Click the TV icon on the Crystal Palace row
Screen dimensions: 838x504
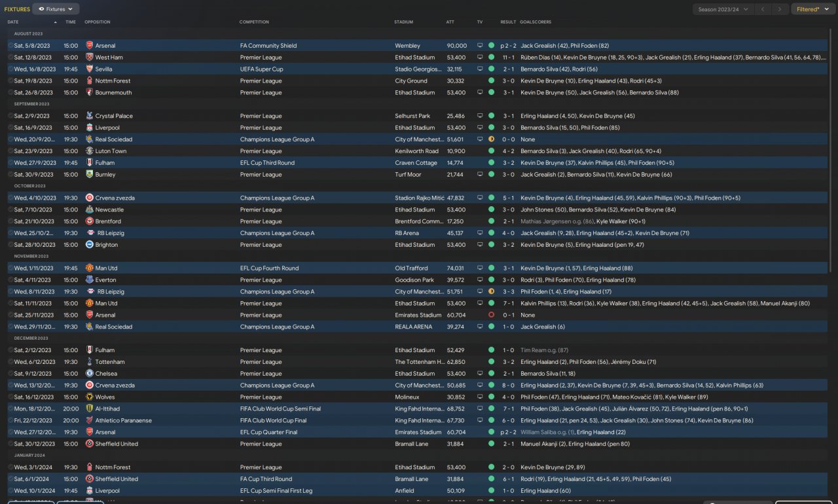pyautogui.click(x=480, y=116)
